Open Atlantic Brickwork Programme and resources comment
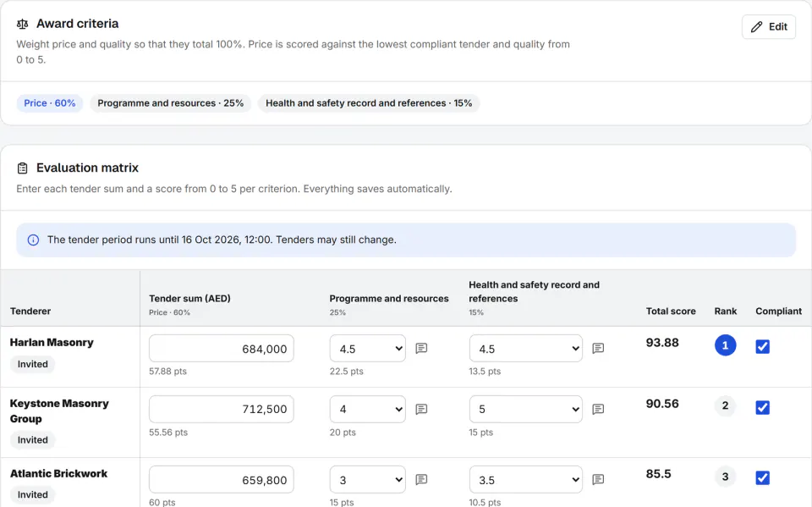 pos(421,479)
